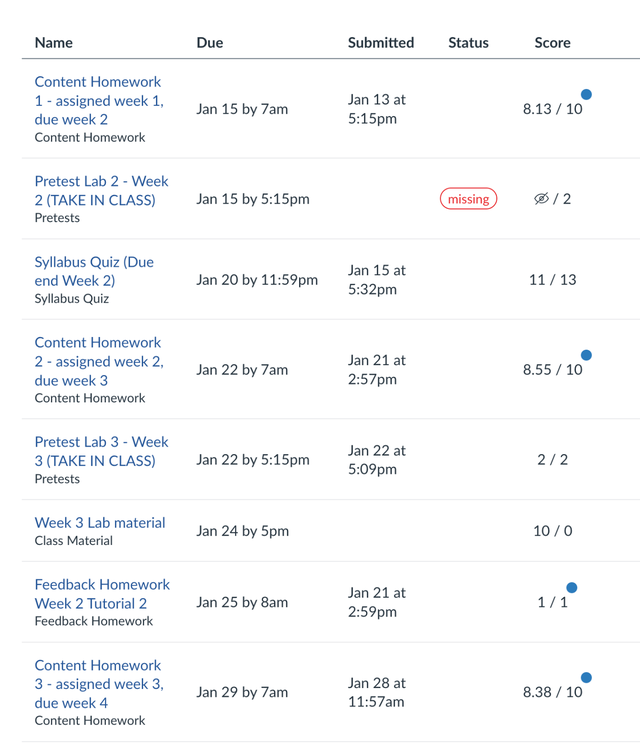Open Content Homework 2 assignment link
Image resolution: width=640 pixels, height=753 pixels.
pyautogui.click(x=98, y=361)
